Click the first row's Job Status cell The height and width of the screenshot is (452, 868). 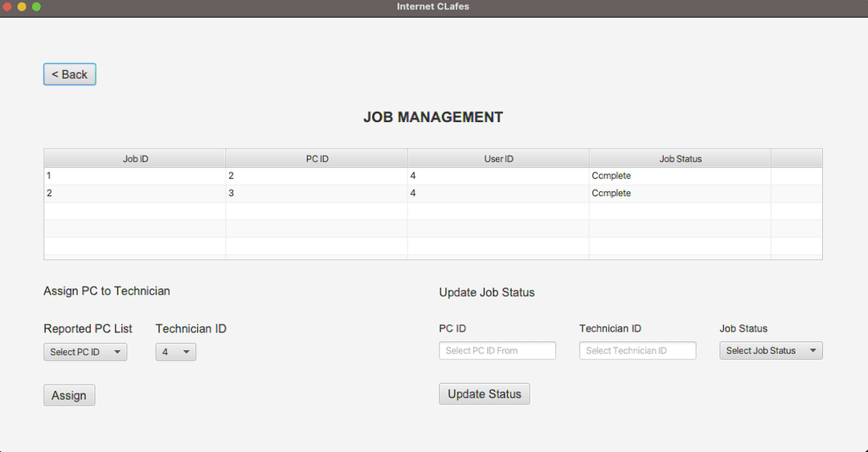[680, 176]
